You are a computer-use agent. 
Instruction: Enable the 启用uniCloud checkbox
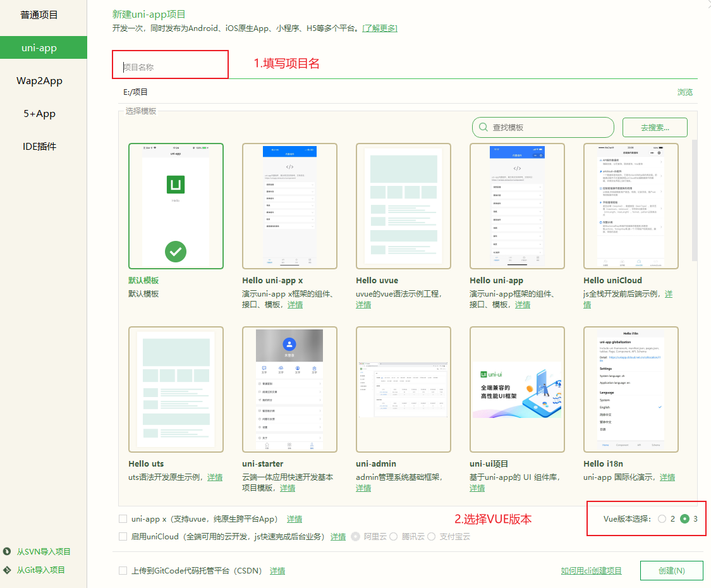tap(121, 536)
